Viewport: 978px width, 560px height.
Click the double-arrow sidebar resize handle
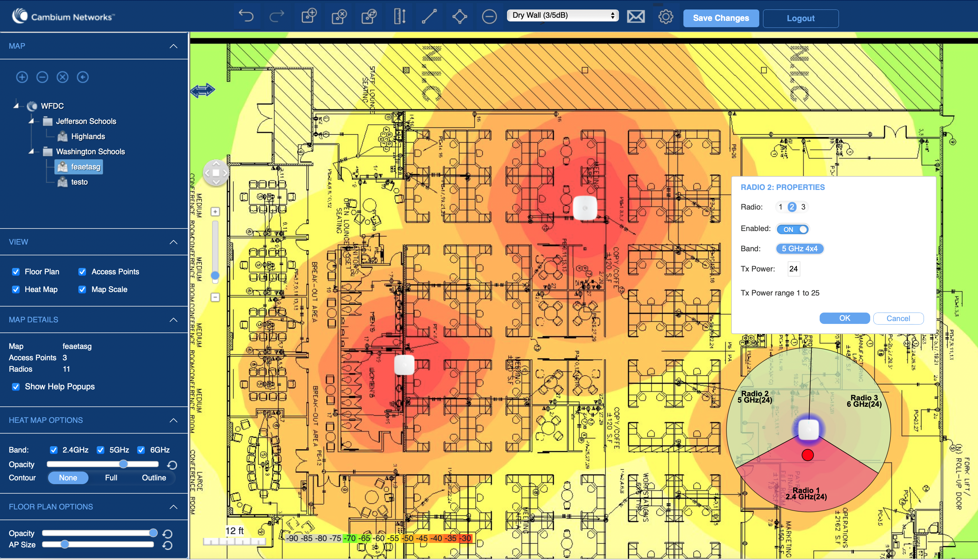pos(202,90)
